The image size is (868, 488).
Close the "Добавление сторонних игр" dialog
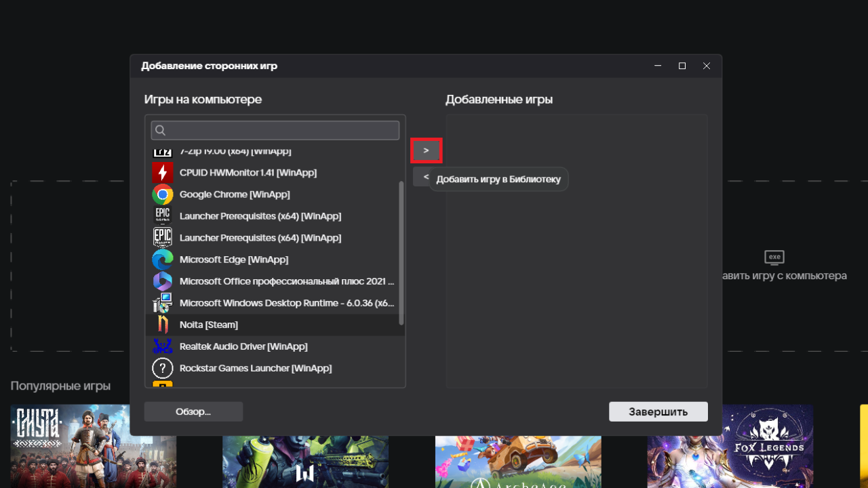tap(707, 66)
